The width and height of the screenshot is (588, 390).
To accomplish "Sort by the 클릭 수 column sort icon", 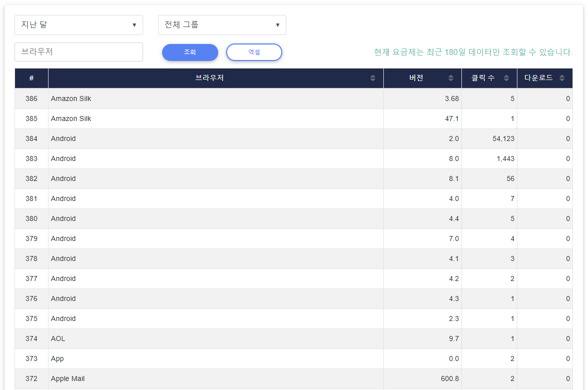I will pos(506,78).
